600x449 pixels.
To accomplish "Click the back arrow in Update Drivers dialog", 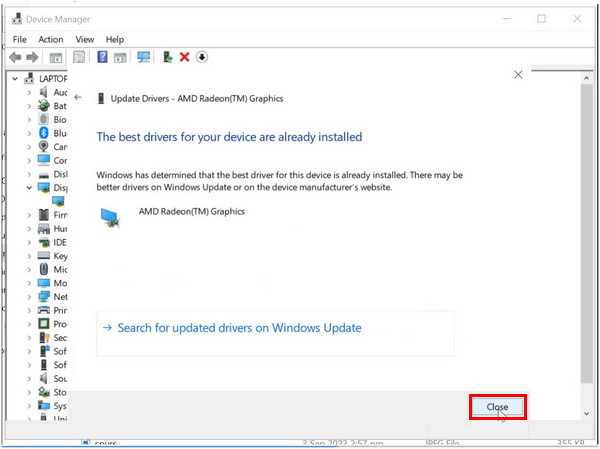I will click(78, 98).
